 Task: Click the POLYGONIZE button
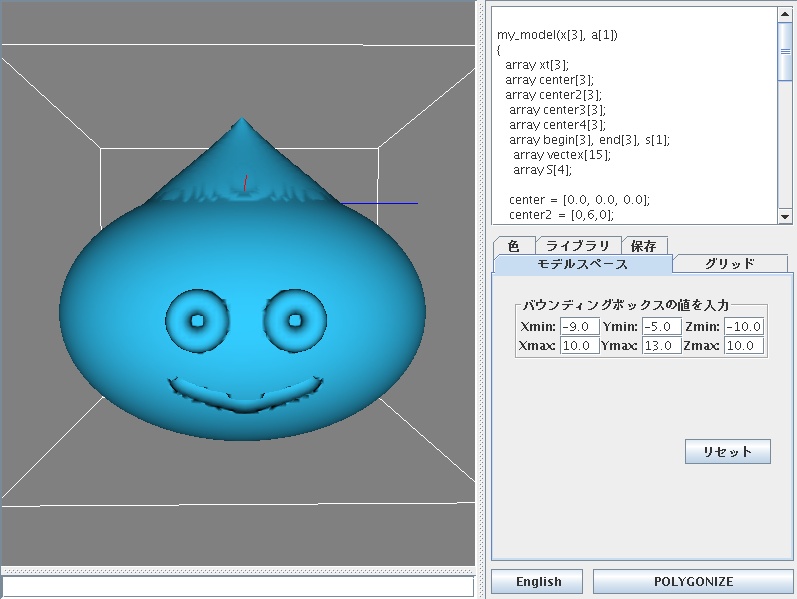[693, 582]
